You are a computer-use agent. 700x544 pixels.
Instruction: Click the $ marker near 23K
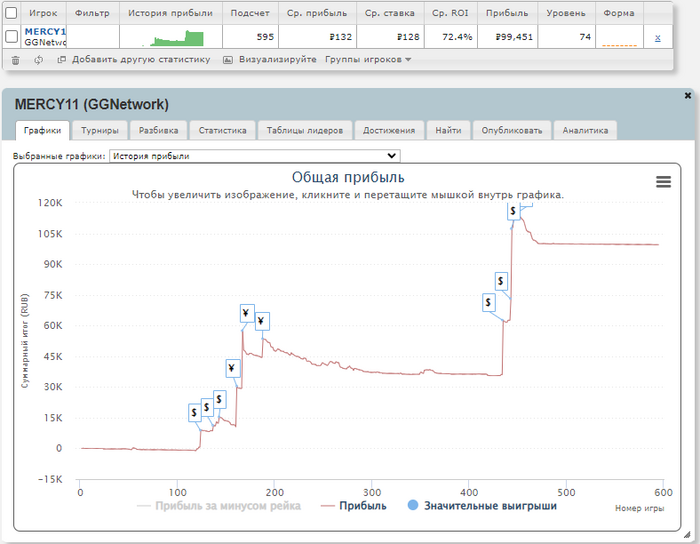[220, 399]
